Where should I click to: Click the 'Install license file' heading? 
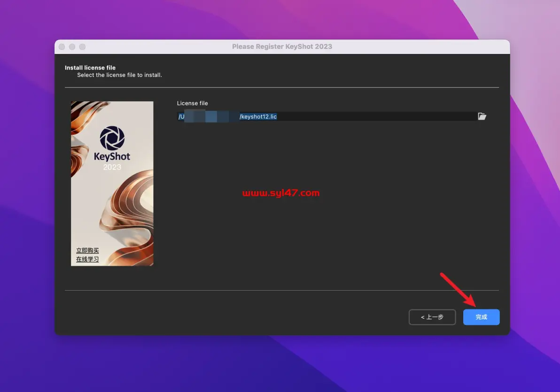pyautogui.click(x=90, y=68)
